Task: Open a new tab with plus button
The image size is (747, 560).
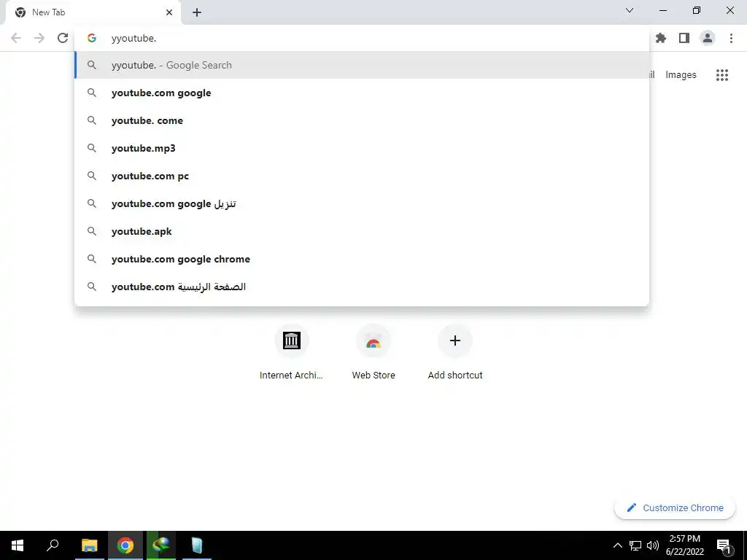Action: click(x=197, y=13)
